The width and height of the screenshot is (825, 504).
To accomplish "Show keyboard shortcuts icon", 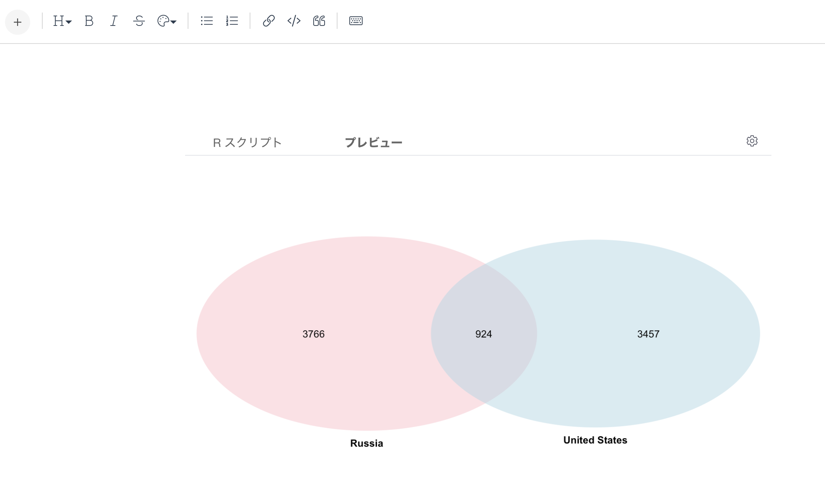I will click(x=356, y=21).
